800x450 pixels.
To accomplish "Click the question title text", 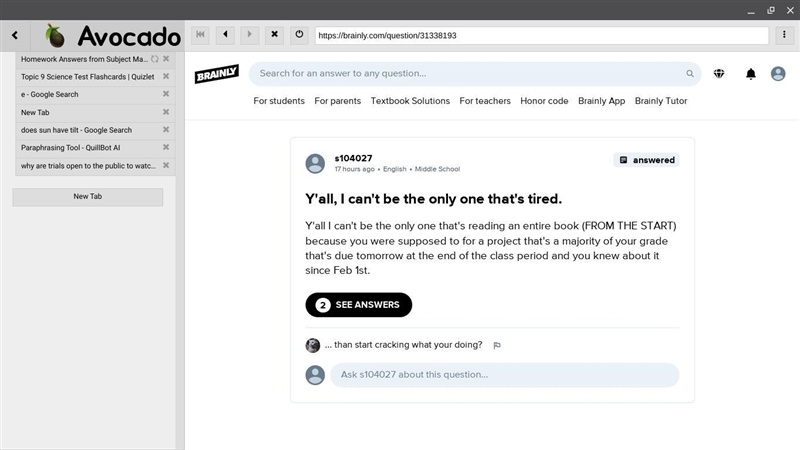I will point(434,199).
